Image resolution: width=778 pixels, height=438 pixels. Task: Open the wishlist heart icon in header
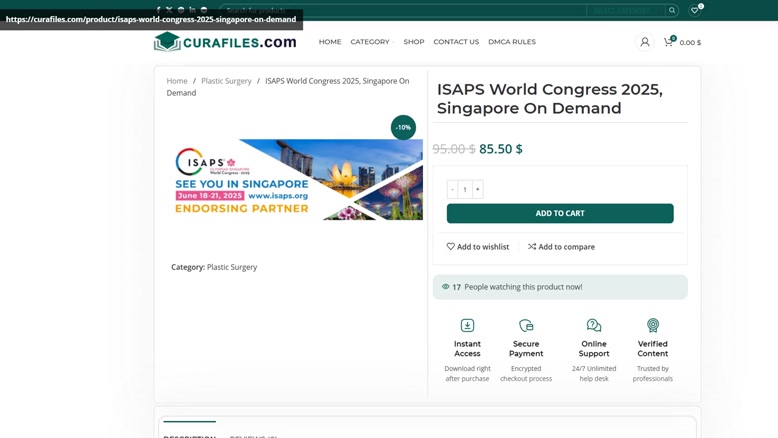point(695,10)
